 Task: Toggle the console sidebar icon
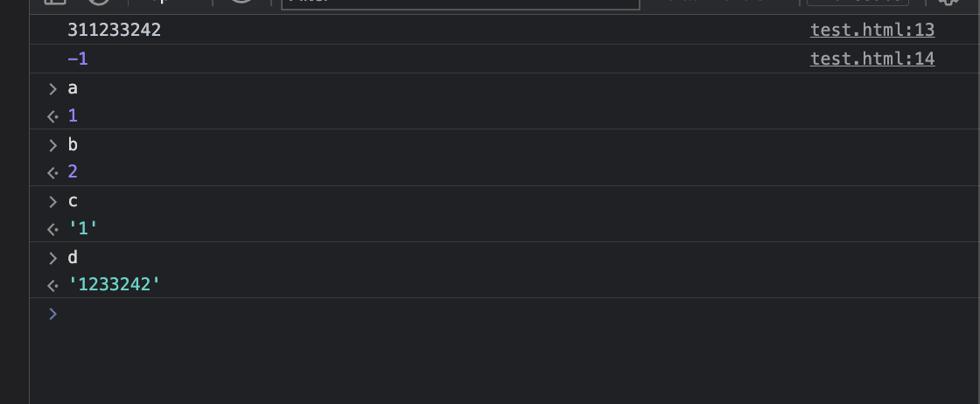(54, 3)
